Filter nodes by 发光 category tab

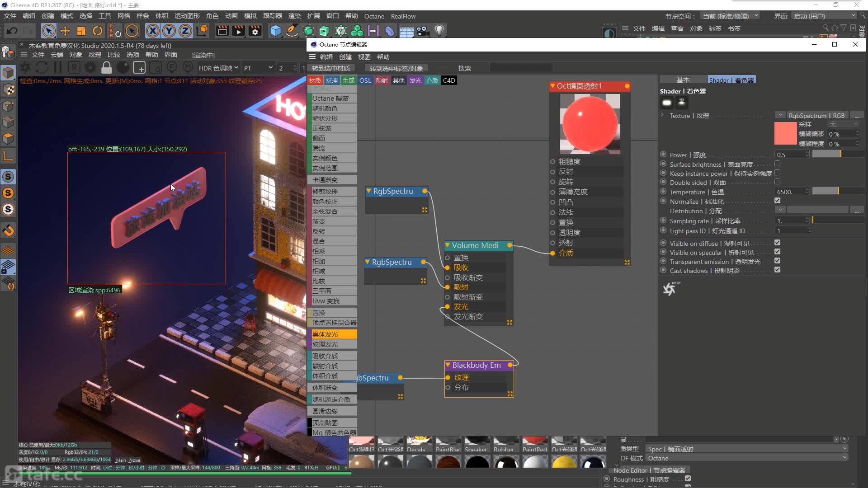tap(415, 80)
